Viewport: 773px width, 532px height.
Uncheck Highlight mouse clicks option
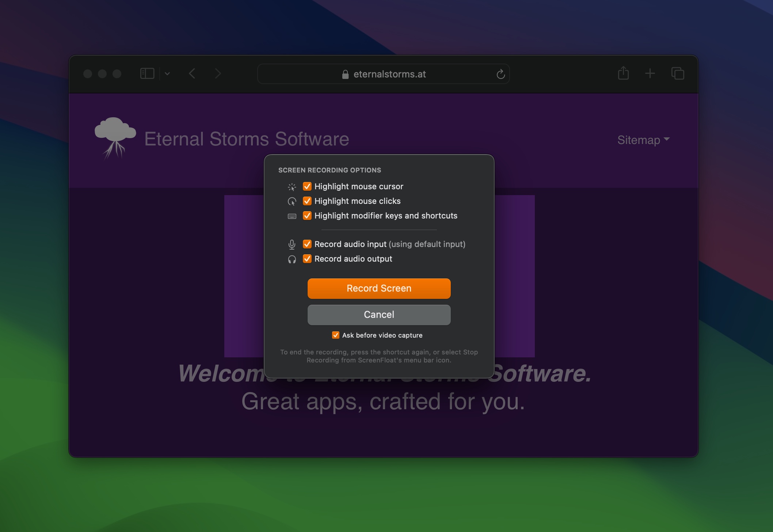(307, 201)
